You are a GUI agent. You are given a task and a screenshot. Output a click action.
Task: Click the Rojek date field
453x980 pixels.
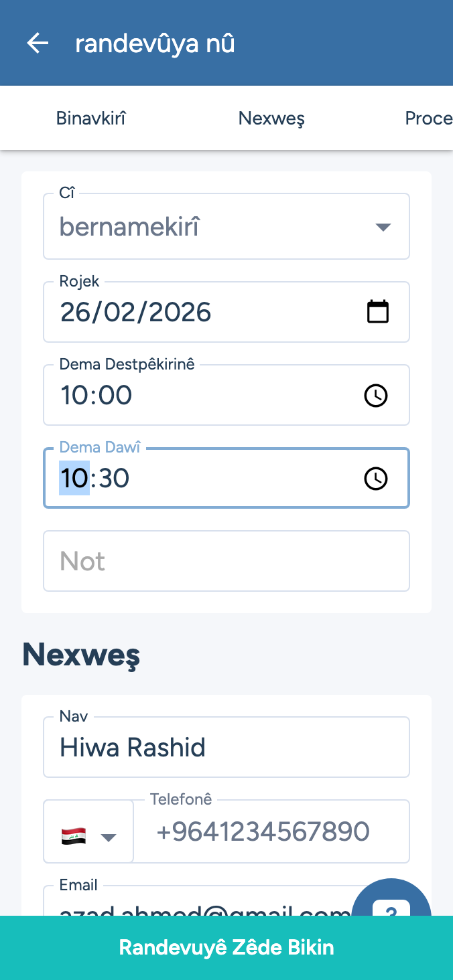click(201, 313)
